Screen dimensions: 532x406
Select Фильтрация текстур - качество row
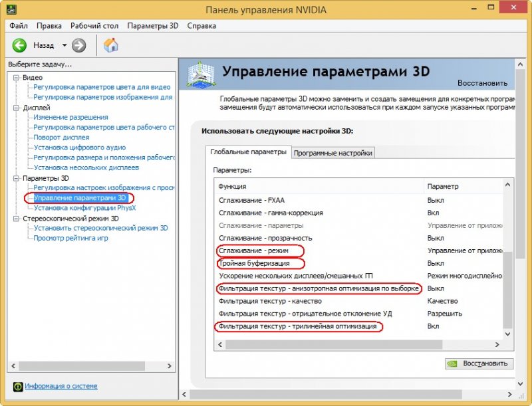[x=359, y=301]
